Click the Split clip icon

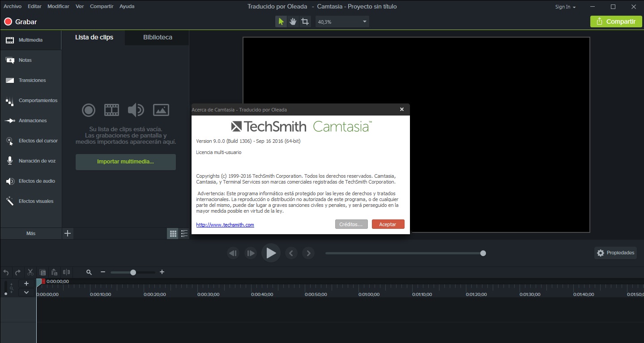pyautogui.click(x=66, y=272)
